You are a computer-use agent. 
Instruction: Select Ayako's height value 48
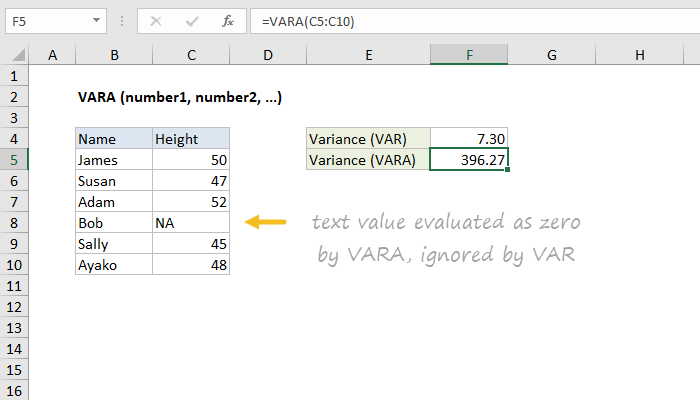(x=191, y=265)
